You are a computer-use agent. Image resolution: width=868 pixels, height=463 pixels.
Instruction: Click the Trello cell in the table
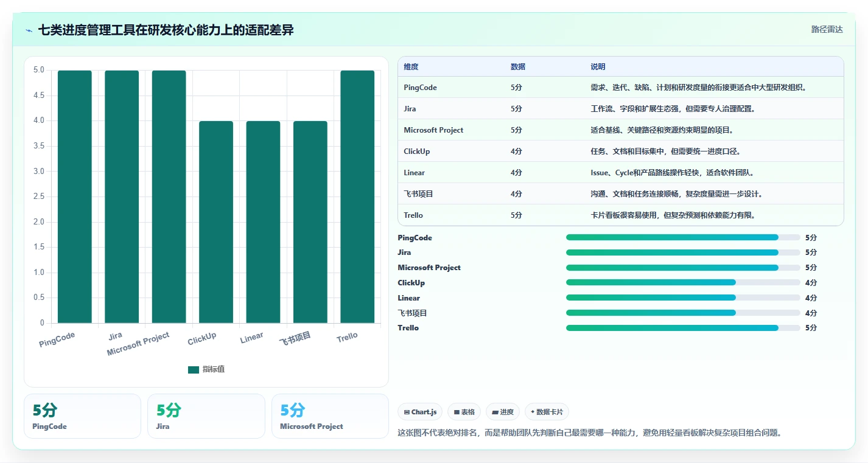coord(413,215)
